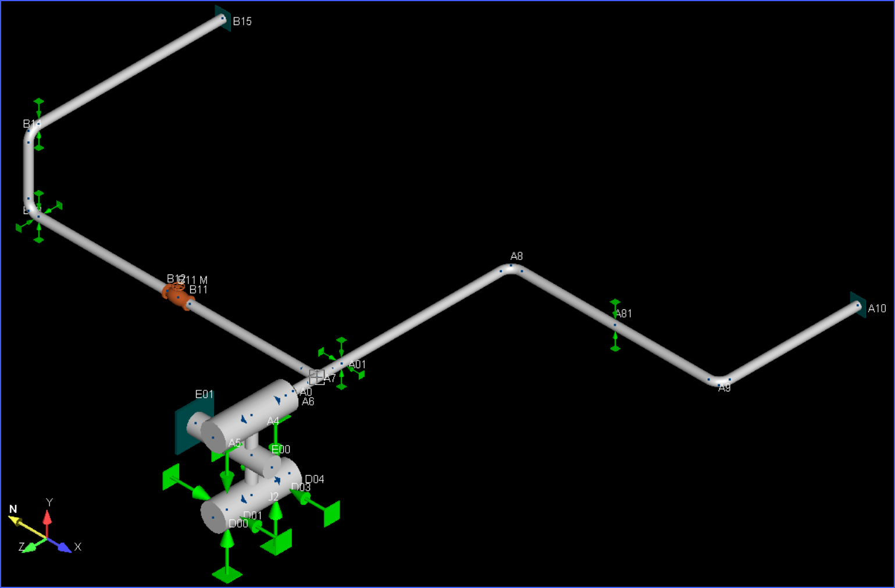Click the A81 node label
Image resolution: width=895 pixels, height=588 pixels.
point(624,313)
